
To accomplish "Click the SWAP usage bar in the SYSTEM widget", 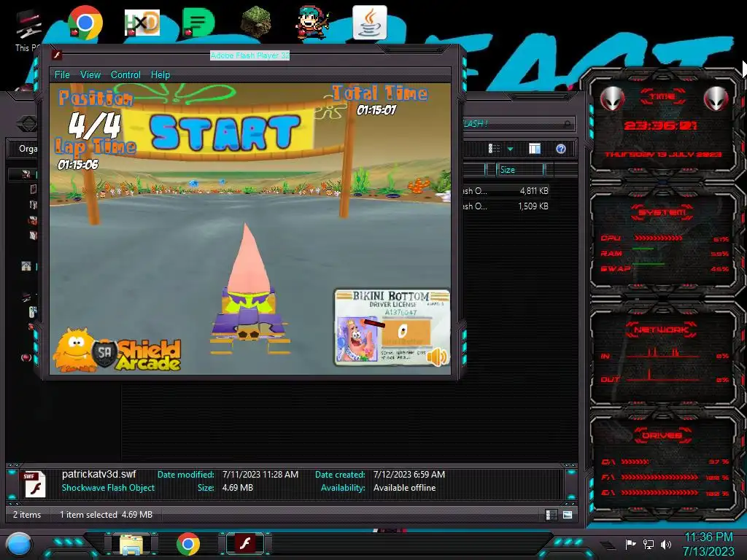I will pos(648,264).
